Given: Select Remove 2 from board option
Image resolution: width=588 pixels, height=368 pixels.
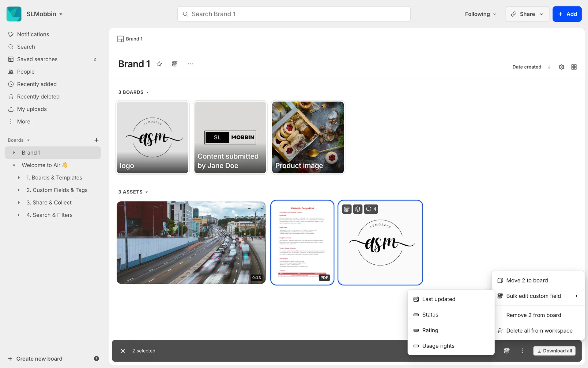Looking at the screenshot, I should 533,315.
